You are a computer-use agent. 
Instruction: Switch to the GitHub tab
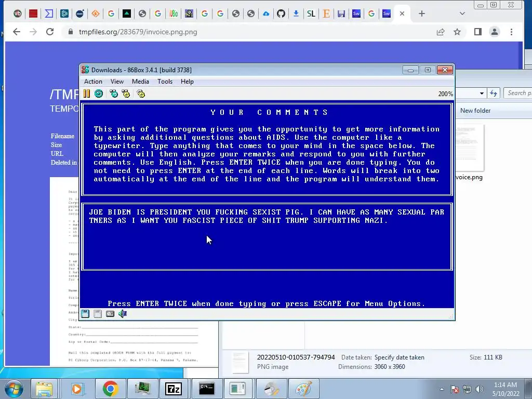(281, 14)
